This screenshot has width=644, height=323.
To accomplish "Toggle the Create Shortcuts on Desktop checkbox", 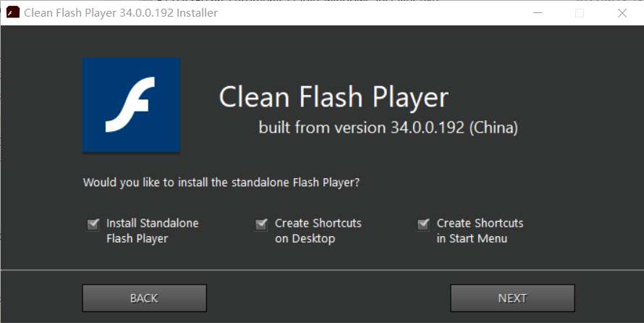I will click(261, 224).
